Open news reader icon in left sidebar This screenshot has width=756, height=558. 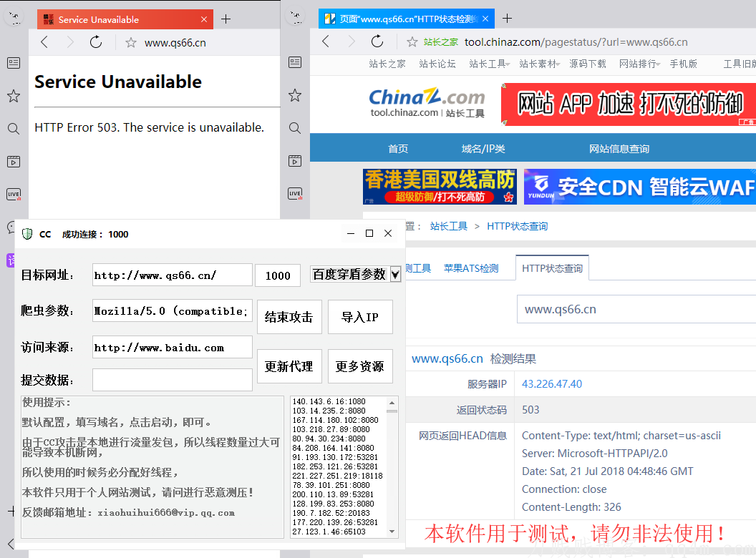tap(14, 63)
